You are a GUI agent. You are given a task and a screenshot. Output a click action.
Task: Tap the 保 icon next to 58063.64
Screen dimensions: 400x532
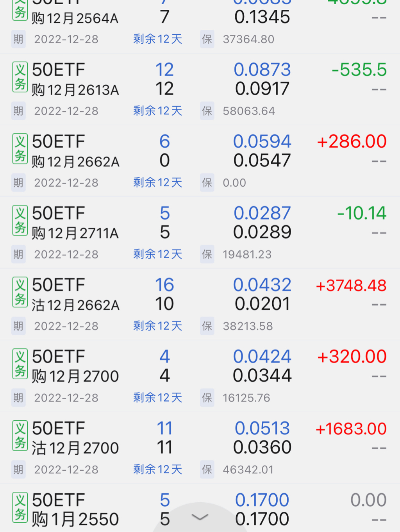(207, 111)
